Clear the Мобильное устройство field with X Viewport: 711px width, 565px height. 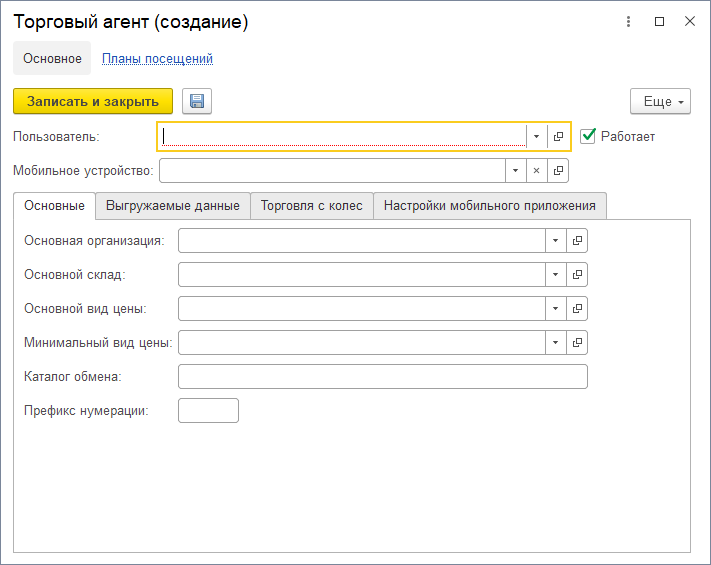click(x=536, y=171)
